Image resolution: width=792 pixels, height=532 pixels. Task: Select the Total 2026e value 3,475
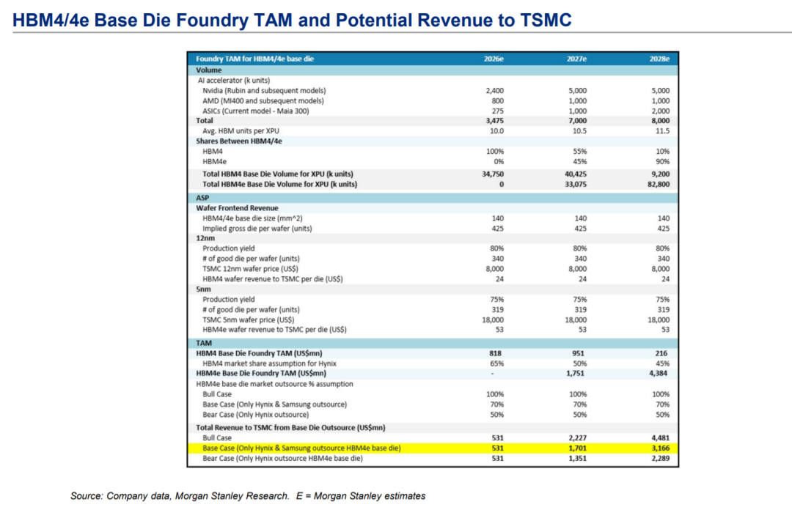pyautogui.click(x=494, y=121)
